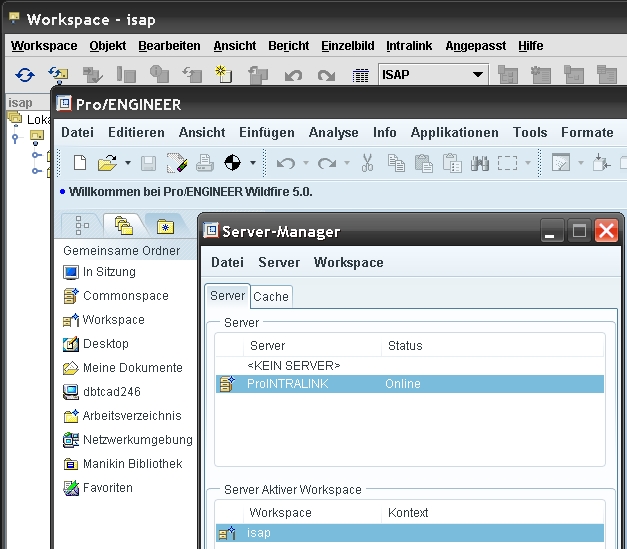This screenshot has width=627, height=549.
Task: Open the Objekt menu in Workspace window
Action: tap(108, 46)
